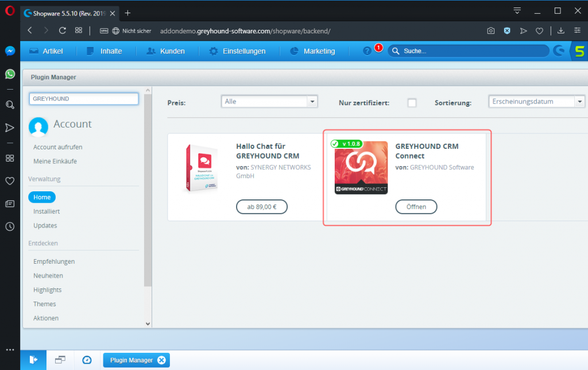Expand the Preis dropdown arrow

(x=312, y=102)
